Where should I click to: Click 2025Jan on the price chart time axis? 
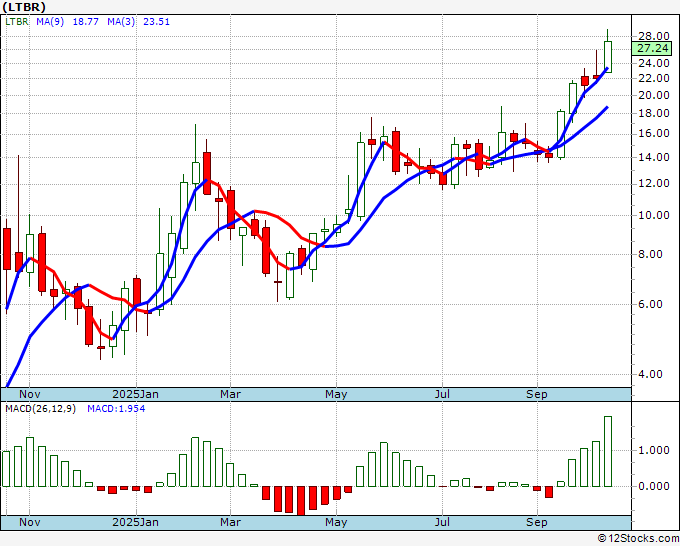135,394
